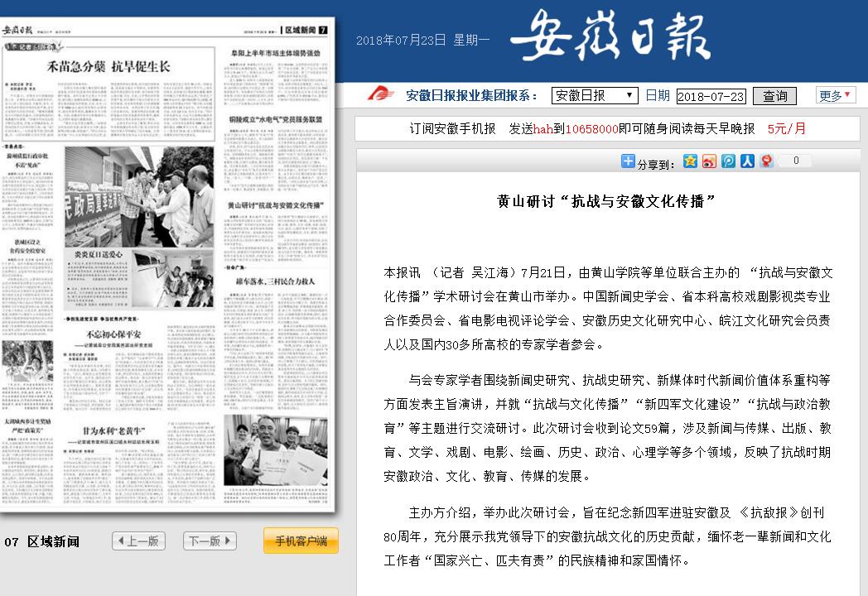Open article 禾苗急分蘖 抗旱促生长 on page thumbnail

108,67
